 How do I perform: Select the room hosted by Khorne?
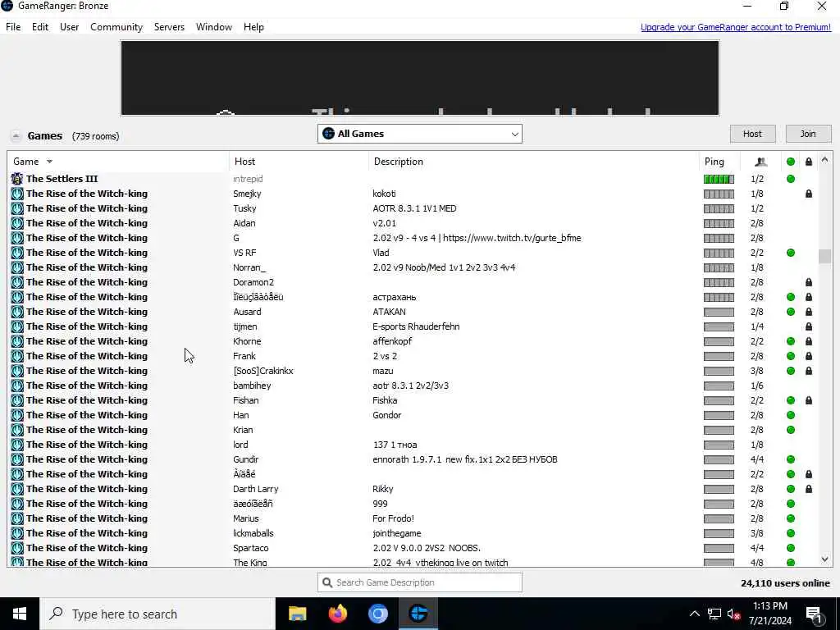point(413,341)
